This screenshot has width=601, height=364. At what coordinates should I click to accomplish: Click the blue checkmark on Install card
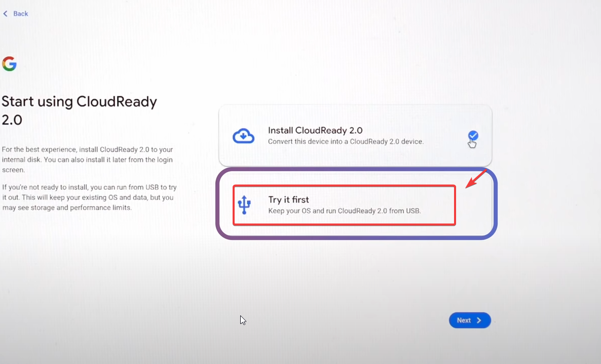tap(473, 136)
